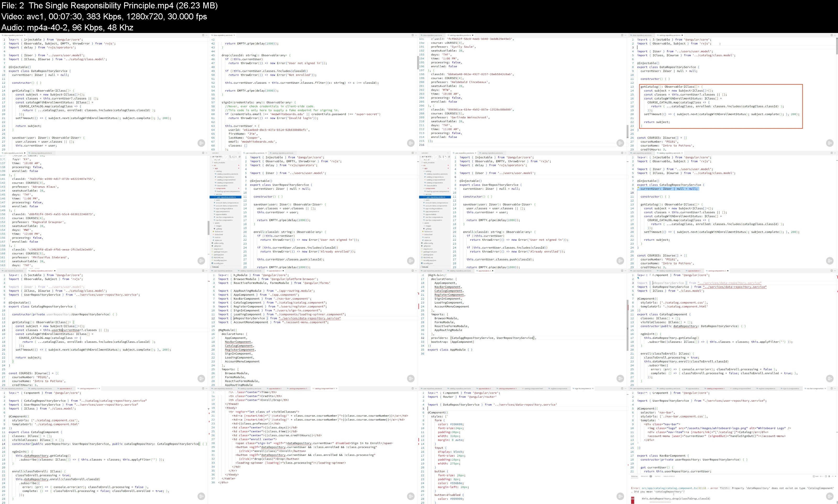Collapse the src folder in the first explorer thumbnail
838x504 pixels.
pyautogui.click(x=214, y=165)
